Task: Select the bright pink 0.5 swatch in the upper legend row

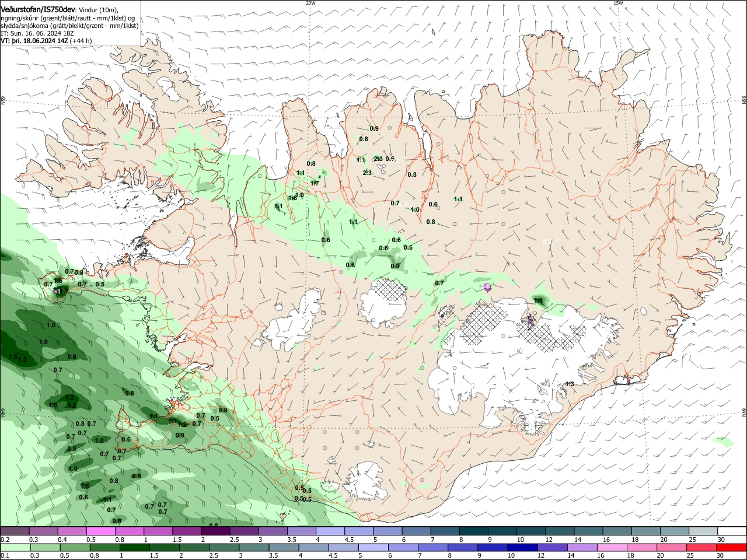Action: coord(101,531)
